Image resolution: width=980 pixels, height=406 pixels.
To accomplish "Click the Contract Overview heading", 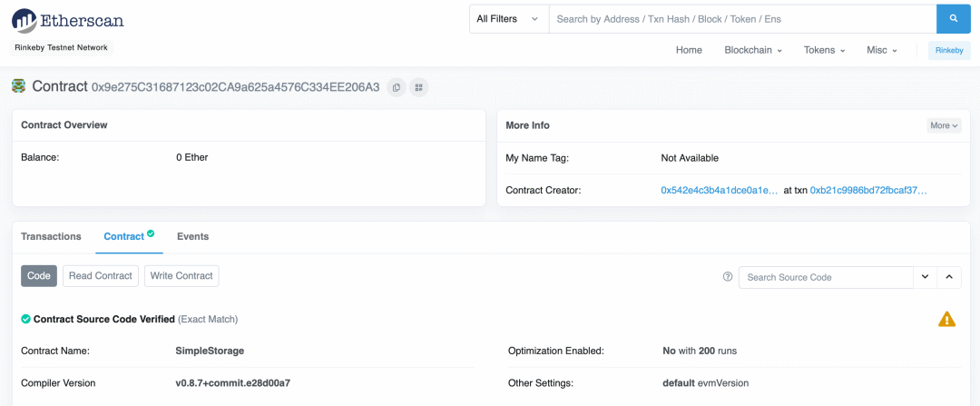I will coord(64,125).
